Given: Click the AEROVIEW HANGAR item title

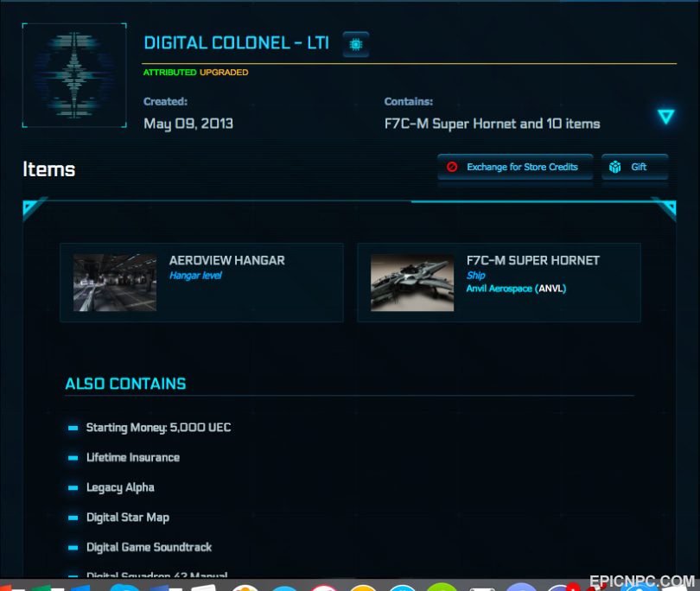Looking at the screenshot, I should click(226, 261).
